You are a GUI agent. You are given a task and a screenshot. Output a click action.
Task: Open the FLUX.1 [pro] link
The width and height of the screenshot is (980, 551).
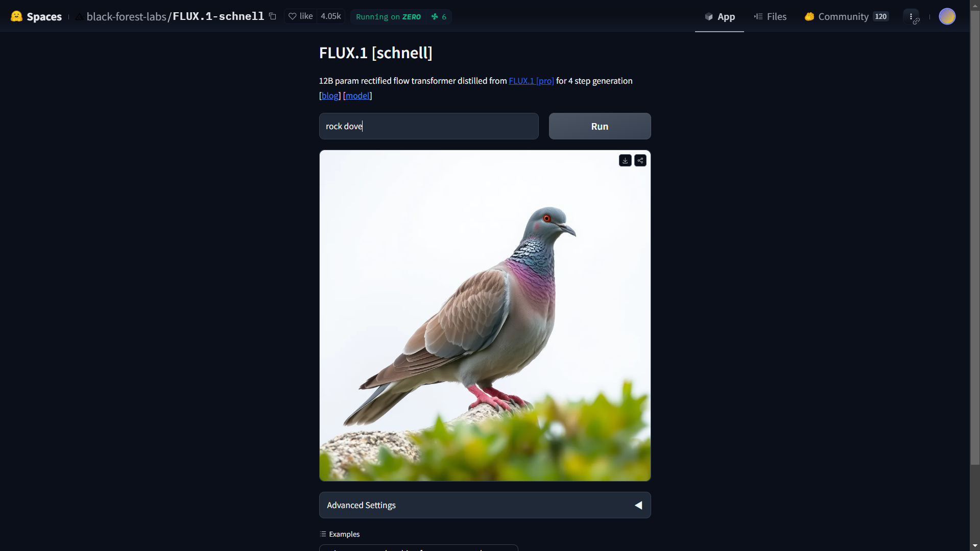531,81
